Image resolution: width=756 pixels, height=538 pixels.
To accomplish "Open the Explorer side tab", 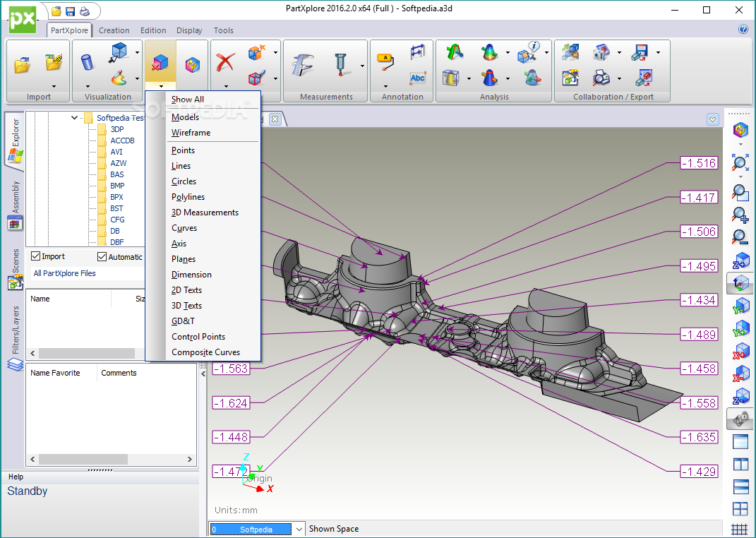I will coord(14,140).
